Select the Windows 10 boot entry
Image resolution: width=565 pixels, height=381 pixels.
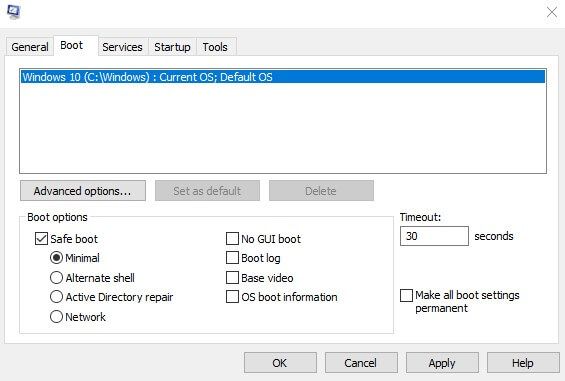(x=283, y=77)
